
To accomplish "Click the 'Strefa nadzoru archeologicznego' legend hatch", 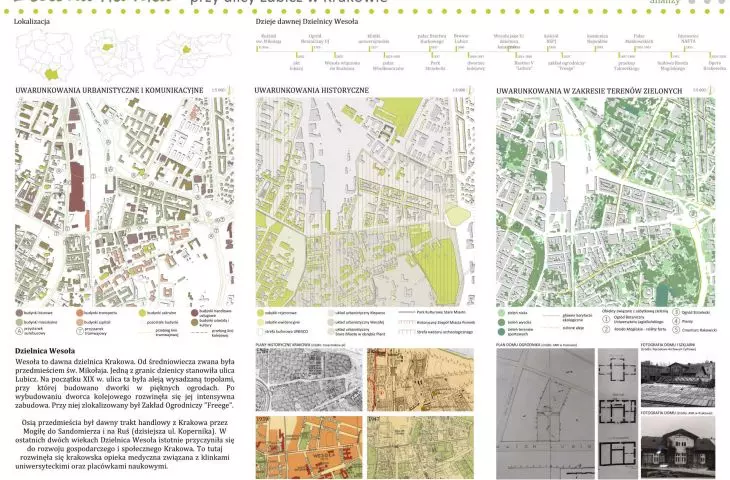I will pos(406,332).
